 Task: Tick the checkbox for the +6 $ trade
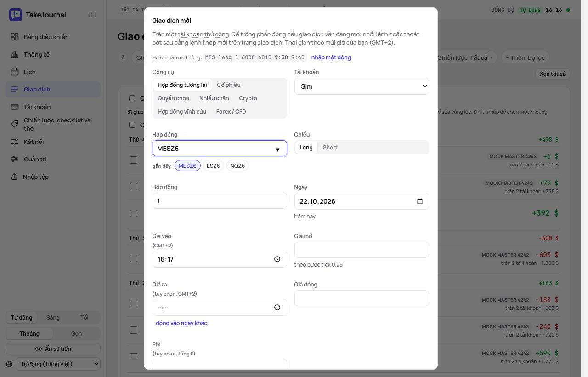point(134,160)
